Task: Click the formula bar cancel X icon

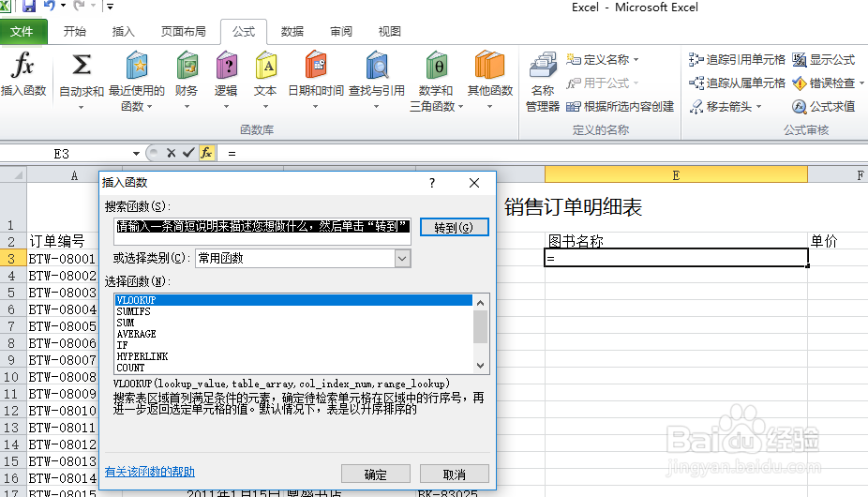Action: click(171, 153)
